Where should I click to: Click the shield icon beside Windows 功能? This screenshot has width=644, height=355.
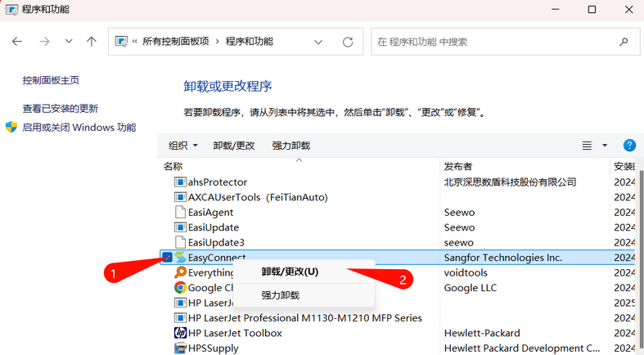(x=11, y=128)
